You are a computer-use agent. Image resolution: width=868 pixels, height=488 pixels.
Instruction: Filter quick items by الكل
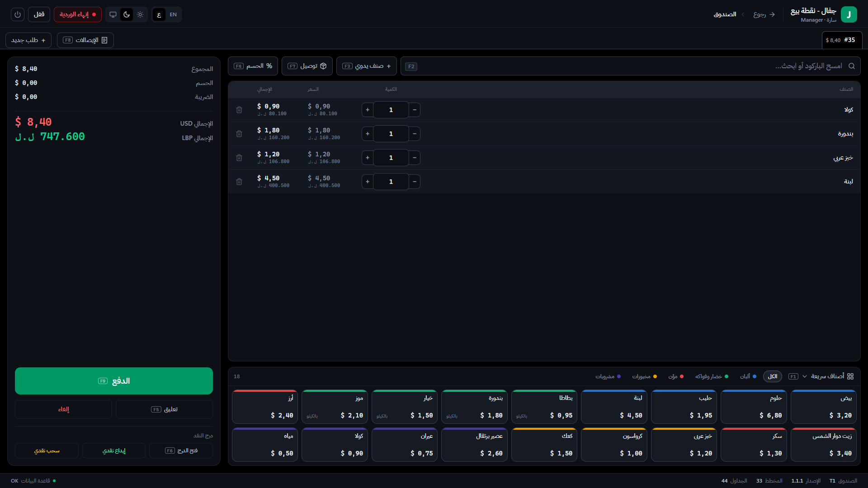pyautogui.click(x=773, y=376)
